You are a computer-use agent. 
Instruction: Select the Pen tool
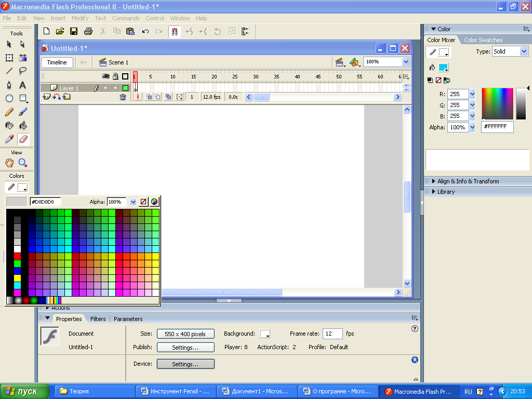click(x=9, y=85)
